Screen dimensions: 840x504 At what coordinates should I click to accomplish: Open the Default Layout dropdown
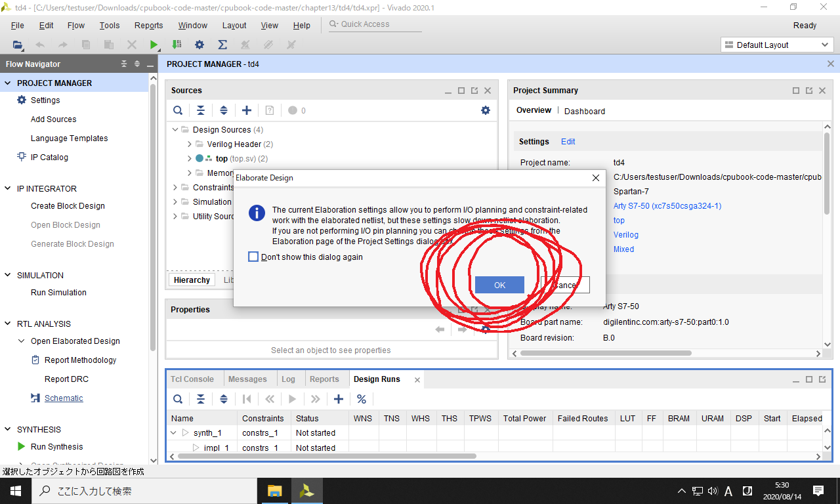pyautogui.click(x=777, y=45)
